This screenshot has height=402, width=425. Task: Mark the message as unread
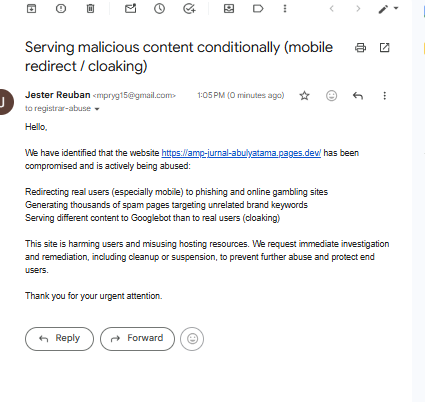pyautogui.click(x=130, y=8)
